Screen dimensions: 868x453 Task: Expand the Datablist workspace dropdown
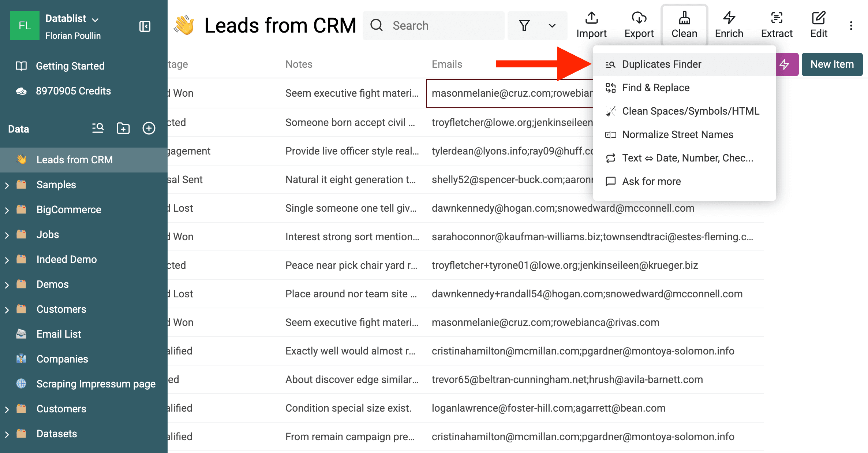tap(95, 19)
